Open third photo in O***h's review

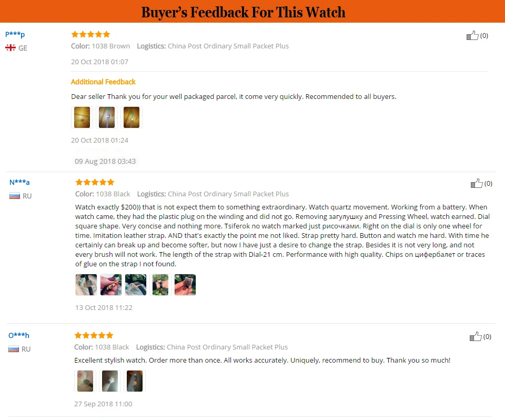[x=135, y=381]
